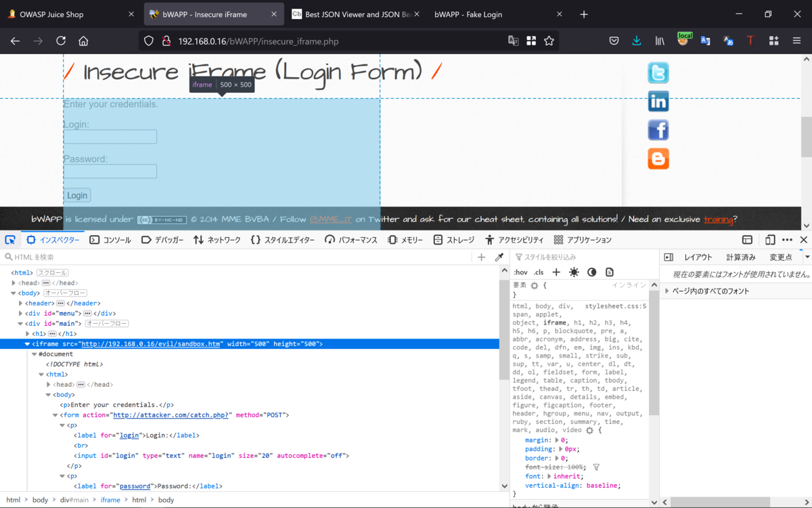Click the Login button in the iframe
This screenshot has height=508, width=812.
tap(77, 195)
